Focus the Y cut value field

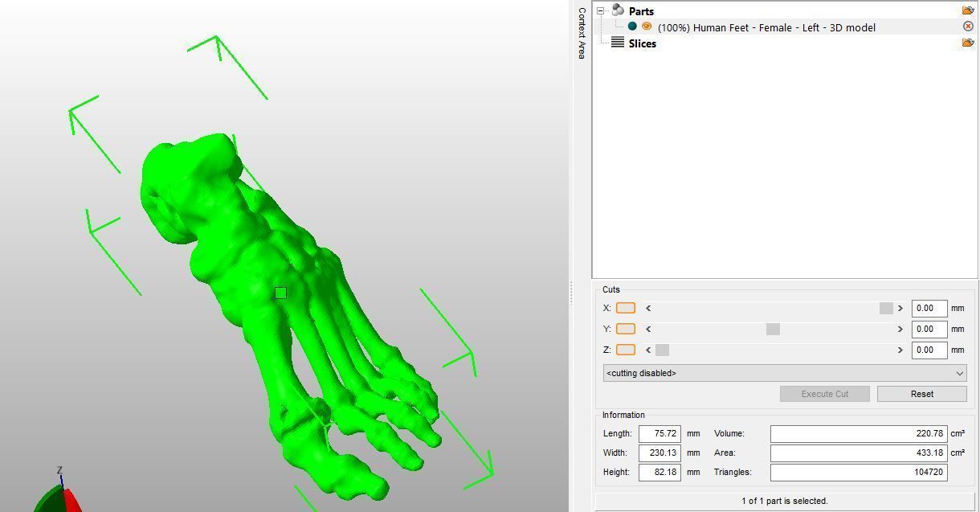929,329
